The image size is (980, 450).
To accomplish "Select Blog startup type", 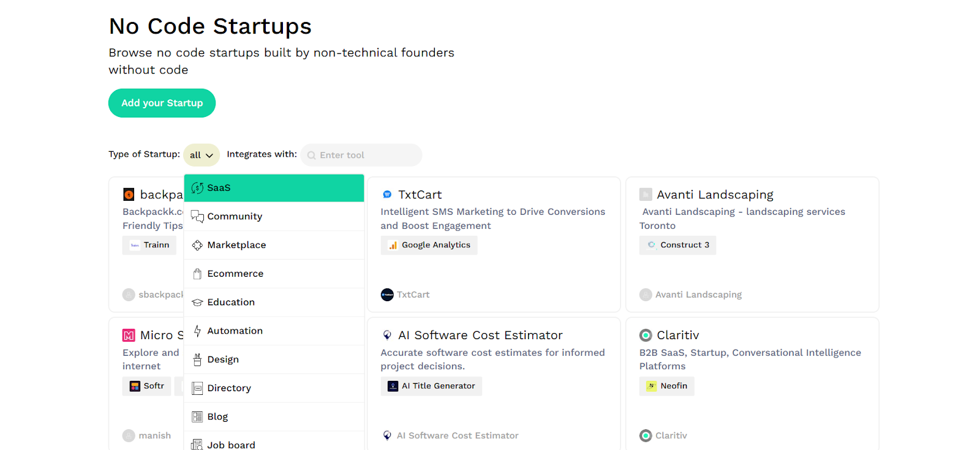I will click(x=274, y=417).
